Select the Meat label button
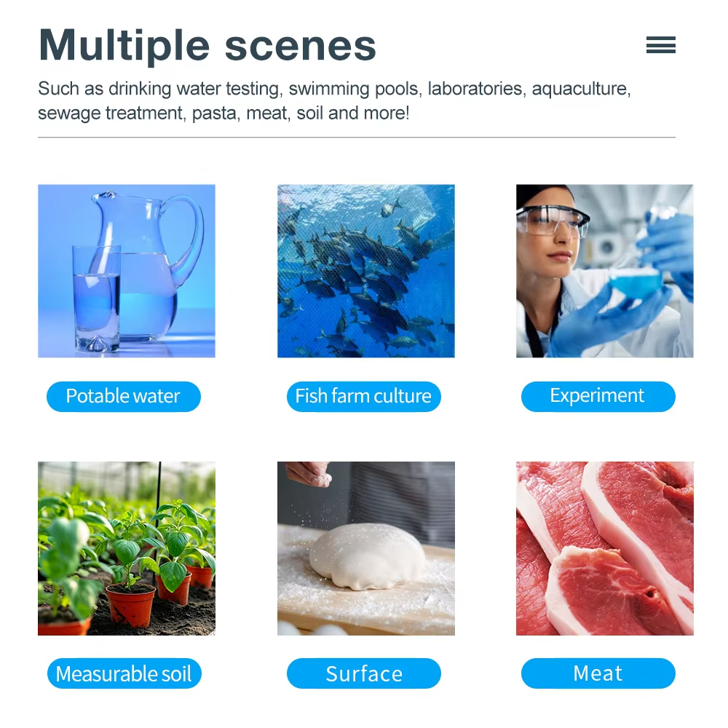The height and width of the screenshot is (728, 728). pyautogui.click(x=598, y=673)
